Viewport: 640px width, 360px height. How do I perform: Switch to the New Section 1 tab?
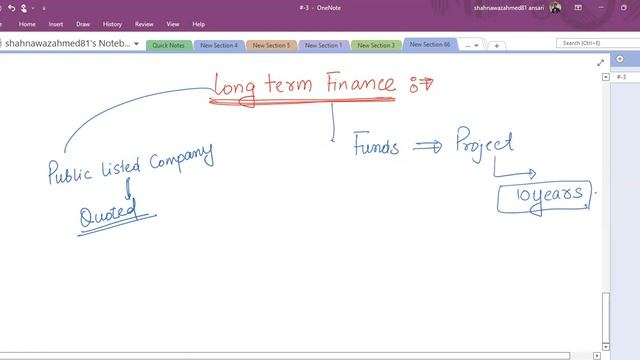(x=323, y=45)
